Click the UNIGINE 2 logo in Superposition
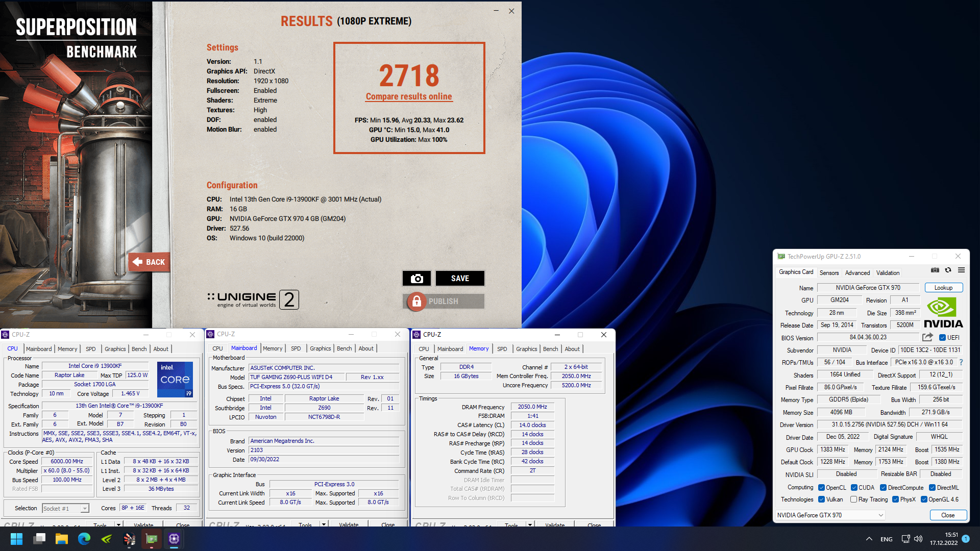This screenshot has height=551, width=980. coord(253,299)
